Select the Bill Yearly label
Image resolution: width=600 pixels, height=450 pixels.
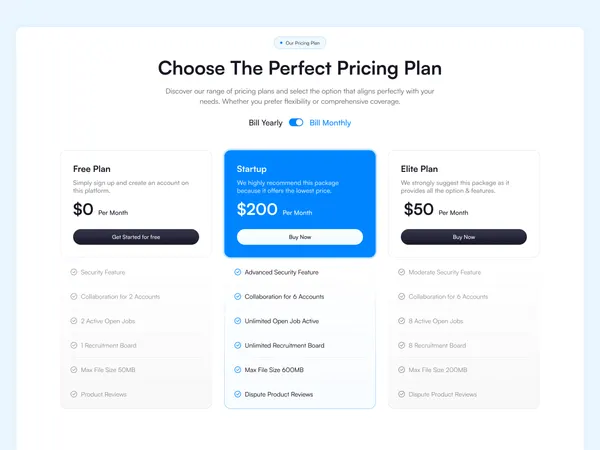(265, 123)
